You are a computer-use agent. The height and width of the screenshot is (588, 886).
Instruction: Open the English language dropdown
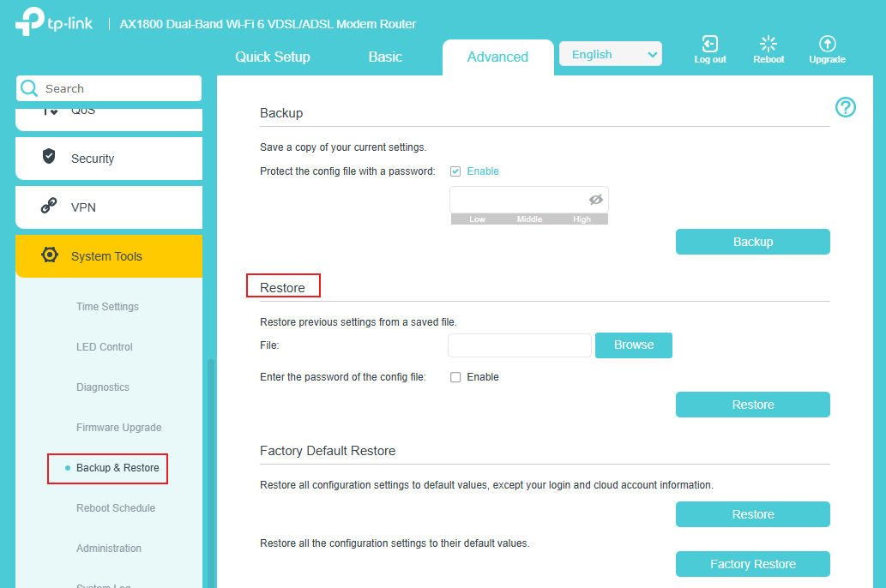[x=610, y=53]
